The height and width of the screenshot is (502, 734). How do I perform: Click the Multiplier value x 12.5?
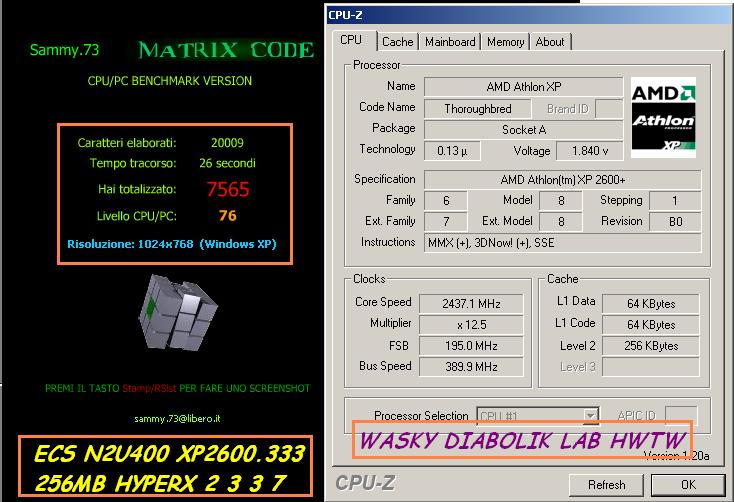click(471, 325)
